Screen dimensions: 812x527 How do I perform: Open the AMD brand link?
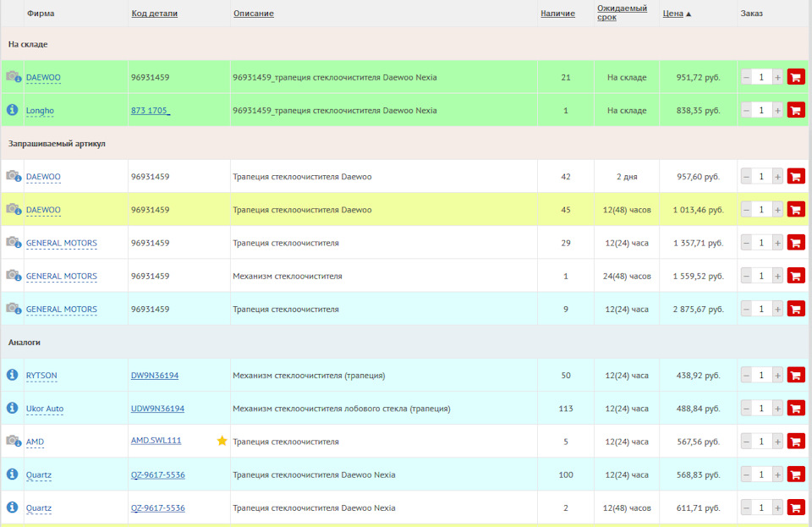(x=35, y=442)
